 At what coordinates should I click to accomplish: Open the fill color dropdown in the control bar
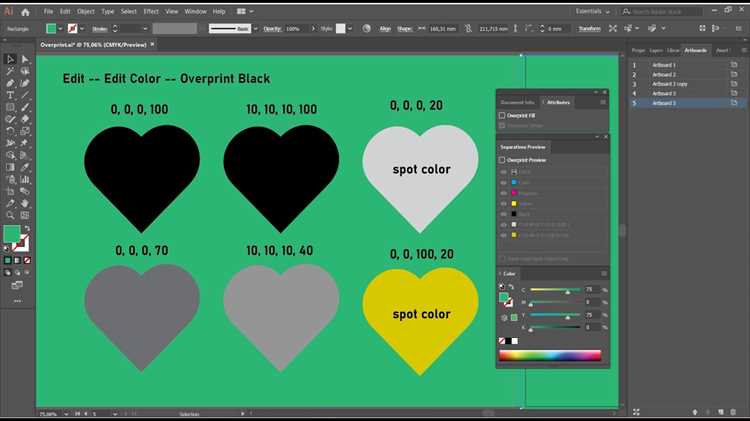pos(60,29)
